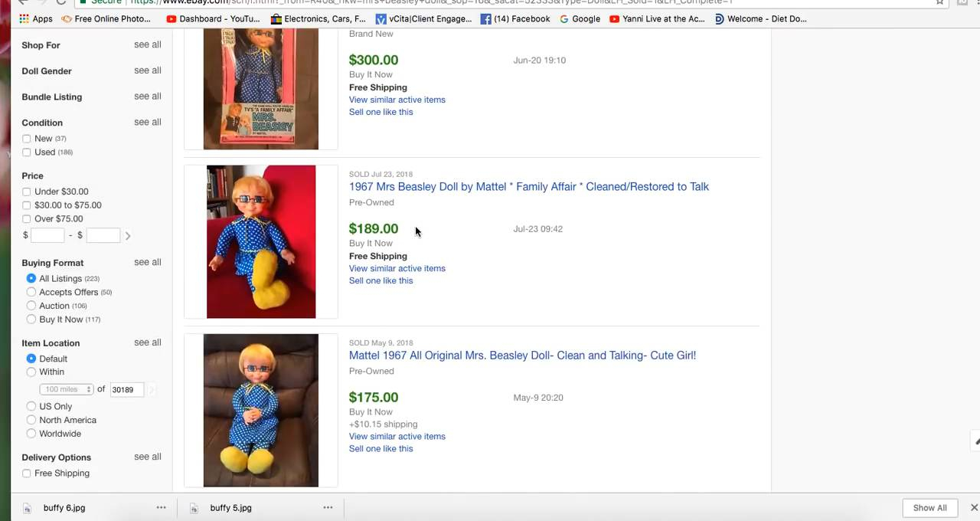
Task: Open options menu for buffy 6.jpg download
Action: (161, 507)
